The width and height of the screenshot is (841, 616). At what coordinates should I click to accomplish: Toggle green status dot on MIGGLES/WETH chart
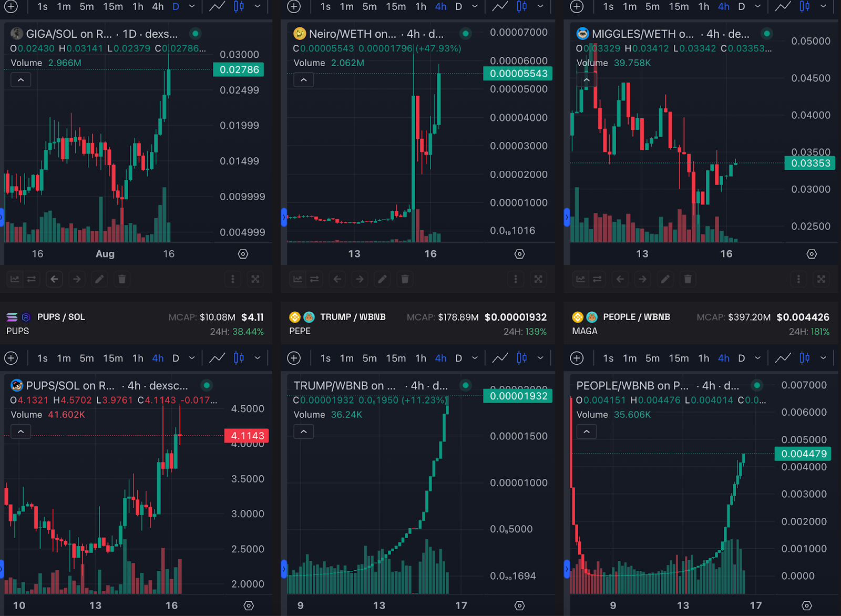(x=767, y=34)
